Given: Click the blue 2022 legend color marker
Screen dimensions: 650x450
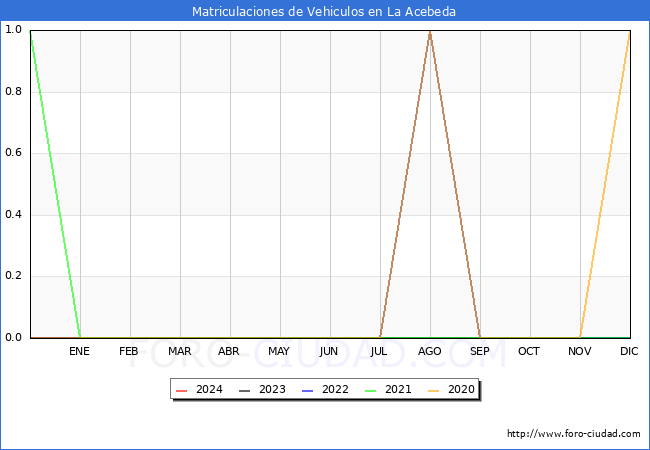Looking at the screenshot, I should coord(308,391).
